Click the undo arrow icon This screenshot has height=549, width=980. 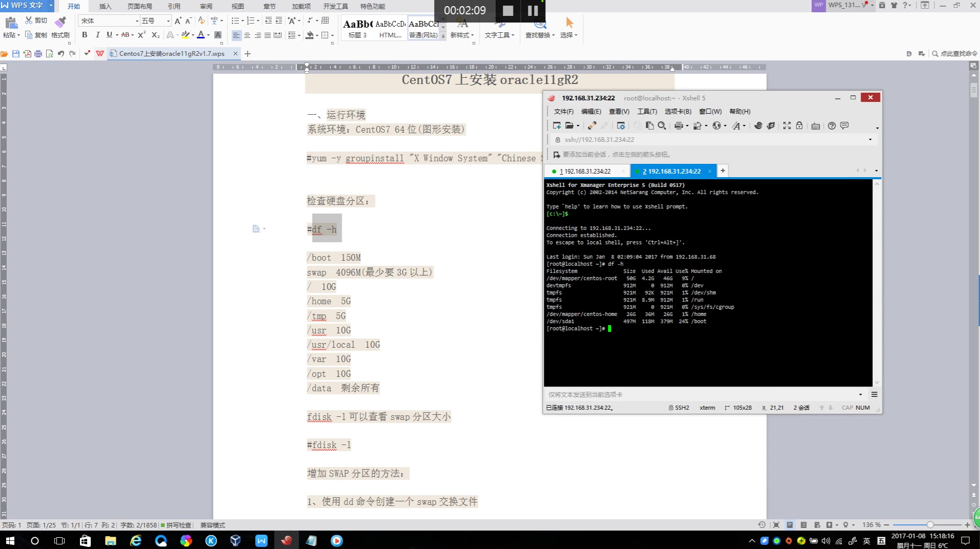(x=61, y=54)
